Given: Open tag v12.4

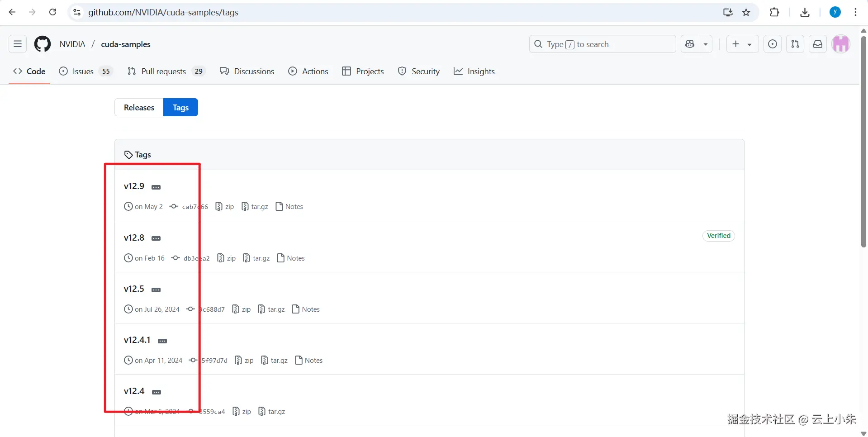Looking at the screenshot, I should 134,391.
